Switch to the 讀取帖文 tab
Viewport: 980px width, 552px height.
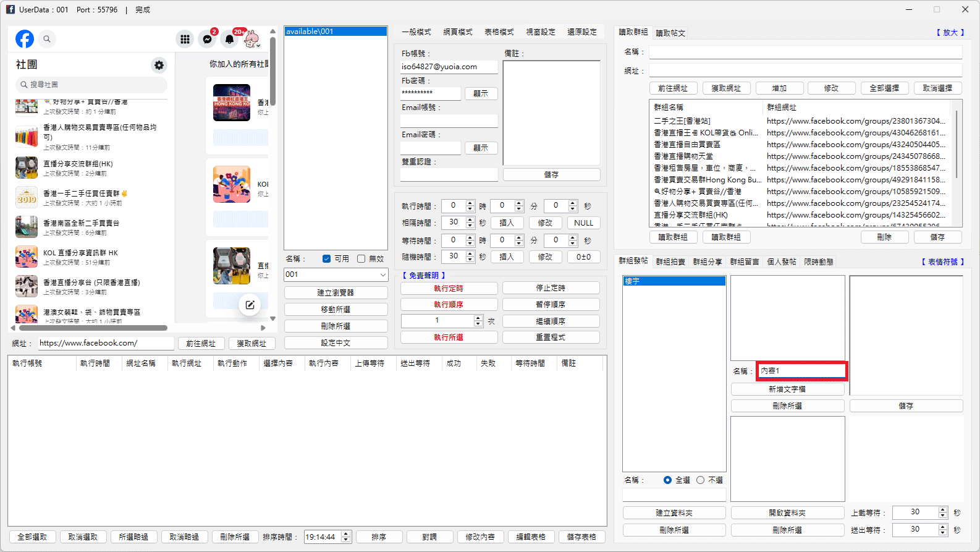click(670, 33)
